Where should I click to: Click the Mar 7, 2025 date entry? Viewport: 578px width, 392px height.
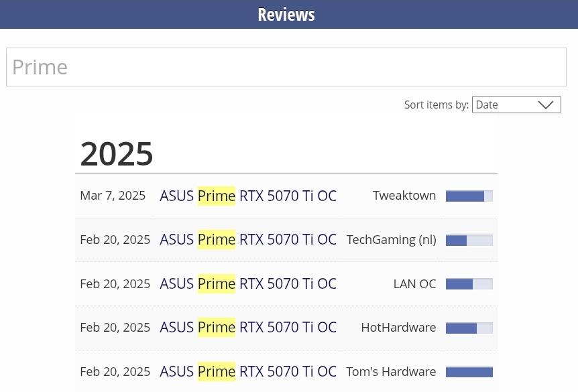click(113, 196)
